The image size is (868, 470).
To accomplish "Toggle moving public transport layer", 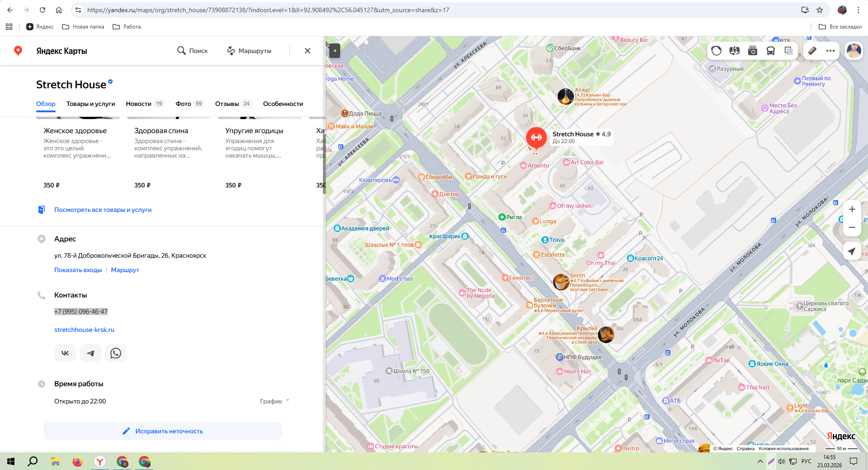I will (x=770, y=51).
